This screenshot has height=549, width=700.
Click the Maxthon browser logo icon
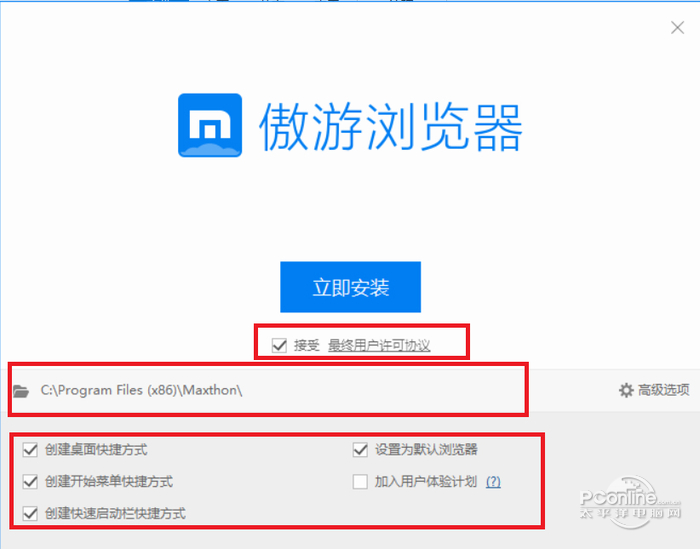coord(210,125)
